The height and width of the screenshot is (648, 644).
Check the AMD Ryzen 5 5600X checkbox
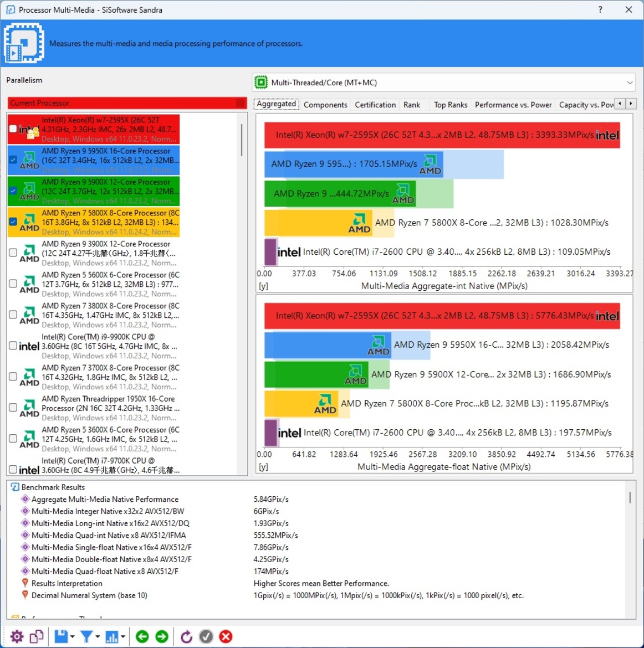pyautogui.click(x=13, y=284)
